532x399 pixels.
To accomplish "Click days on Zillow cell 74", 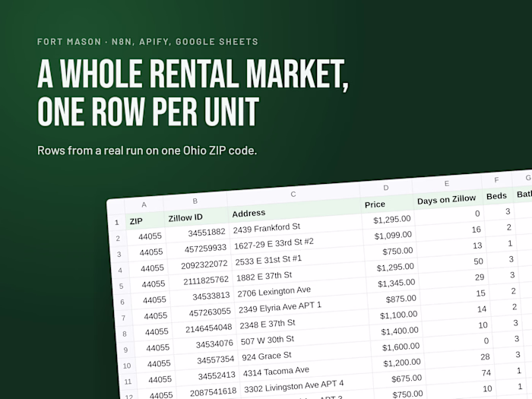I will pyautogui.click(x=460, y=375).
